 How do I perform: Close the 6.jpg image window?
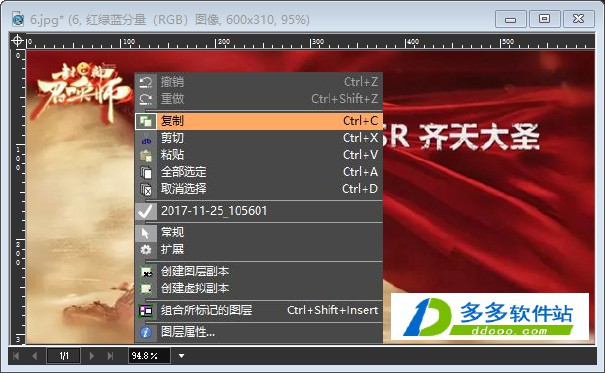click(x=578, y=19)
